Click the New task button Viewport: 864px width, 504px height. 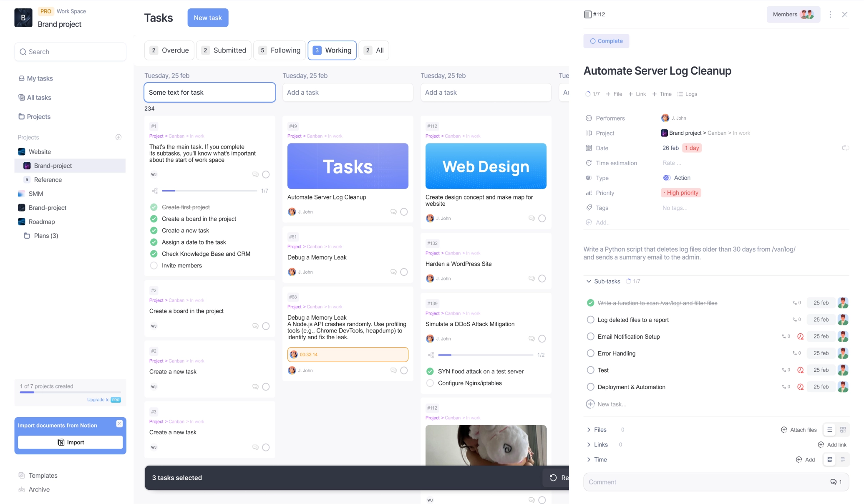[x=208, y=18]
